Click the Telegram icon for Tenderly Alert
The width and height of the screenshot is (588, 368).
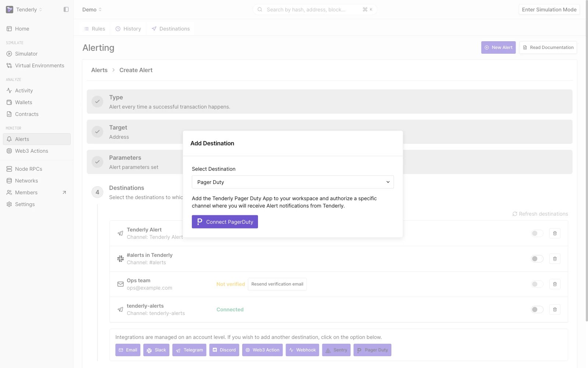point(120,233)
